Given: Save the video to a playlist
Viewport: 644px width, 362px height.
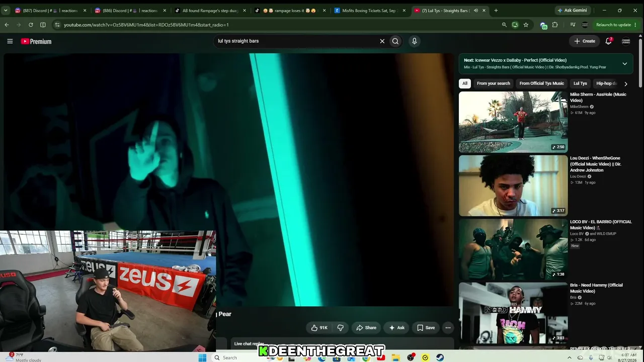Looking at the screenshot, I should point(426,328).
